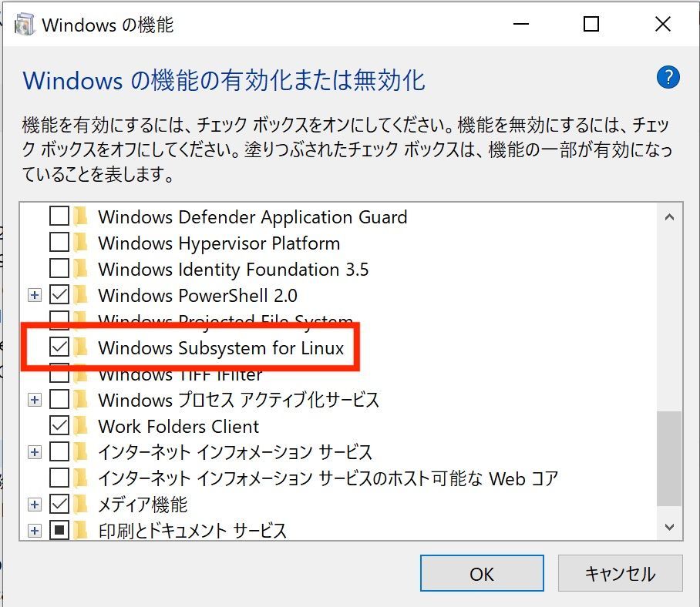Click folder icon beside メディア機能
The height and width of the screenshot is (607, 700).
pyautogui.click(x=80, y=505)
